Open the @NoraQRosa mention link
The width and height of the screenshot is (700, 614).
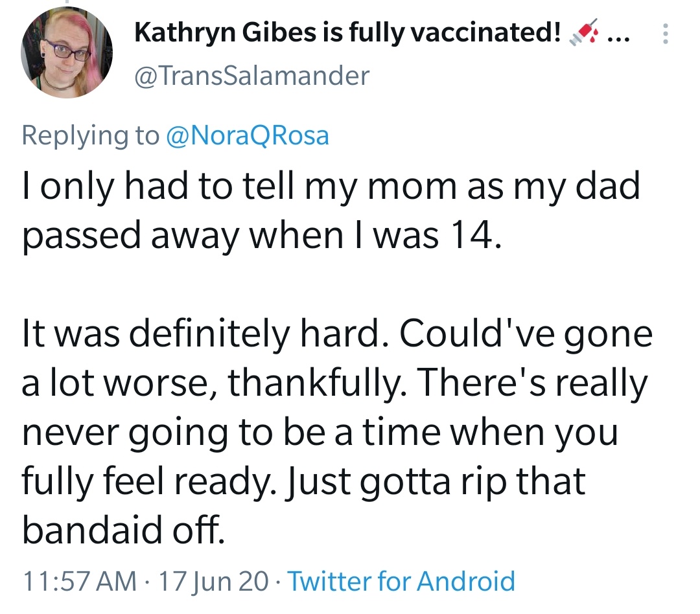coord(248,135)
